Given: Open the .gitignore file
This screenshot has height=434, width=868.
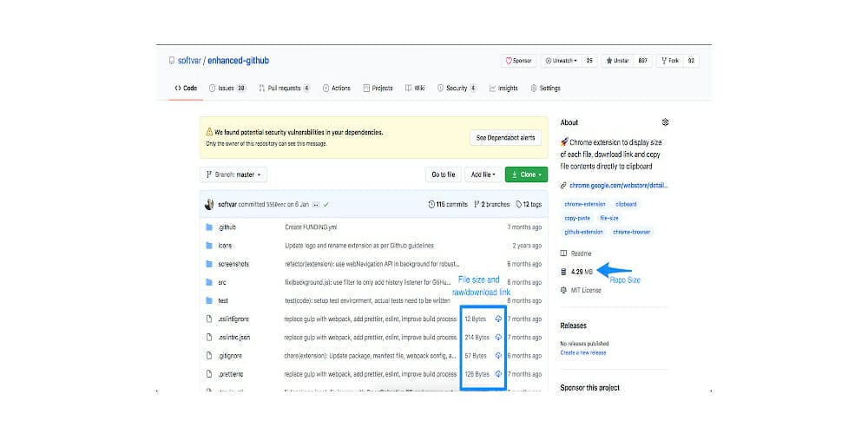Looking at the screenshot, I should [x=230, y=355].
